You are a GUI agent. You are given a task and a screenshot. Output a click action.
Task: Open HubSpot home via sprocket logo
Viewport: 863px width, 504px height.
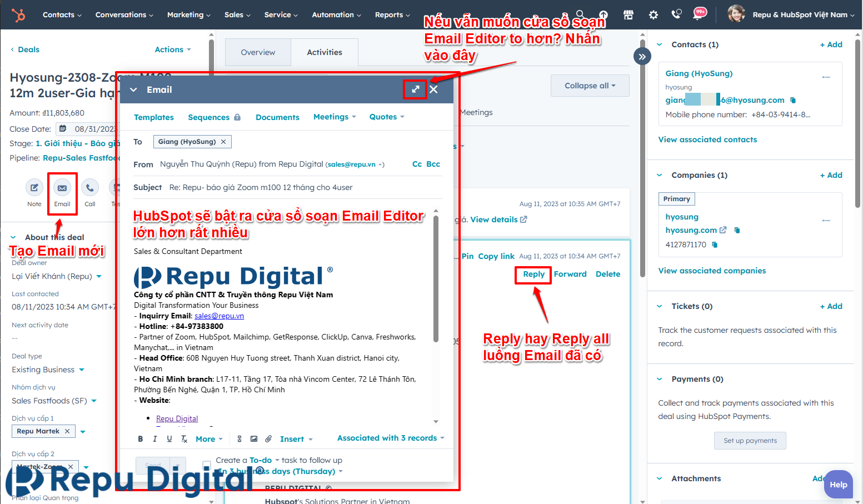(x=19, y=15)
